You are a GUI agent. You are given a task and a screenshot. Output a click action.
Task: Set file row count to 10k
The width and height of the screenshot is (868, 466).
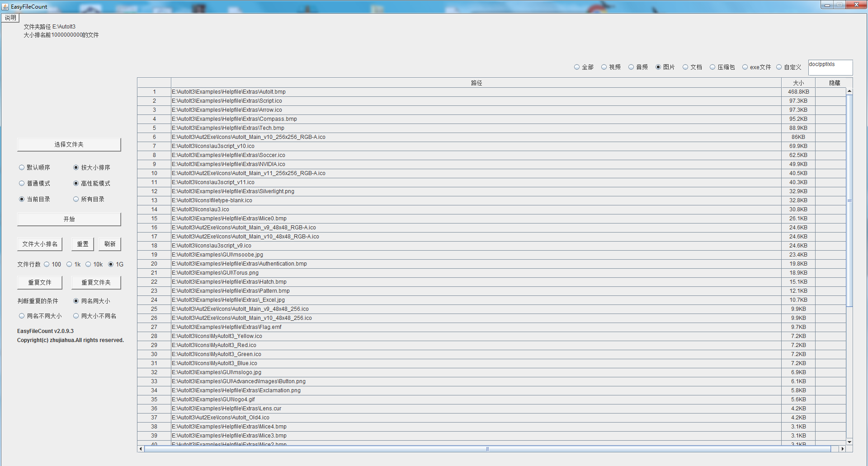click(x=88, y=264)
